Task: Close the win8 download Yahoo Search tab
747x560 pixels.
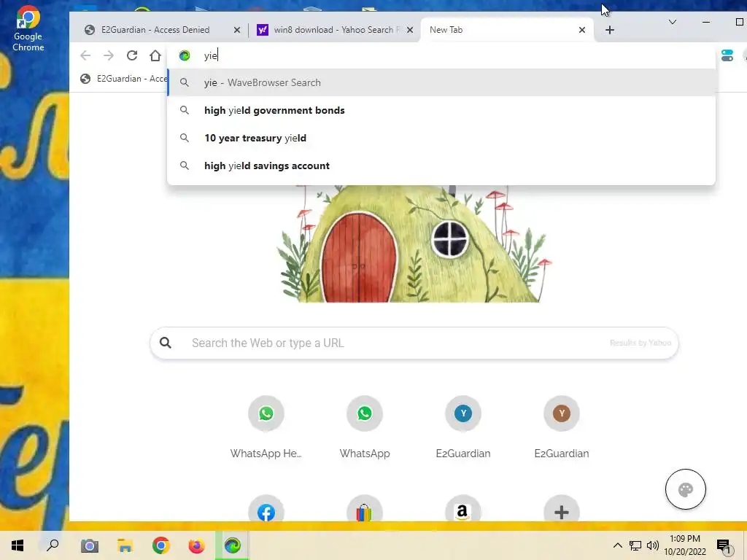Action: coord(410,30)
